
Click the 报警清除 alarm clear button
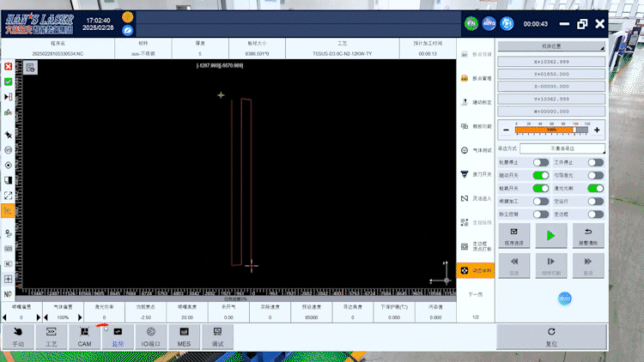coord(588,235)
